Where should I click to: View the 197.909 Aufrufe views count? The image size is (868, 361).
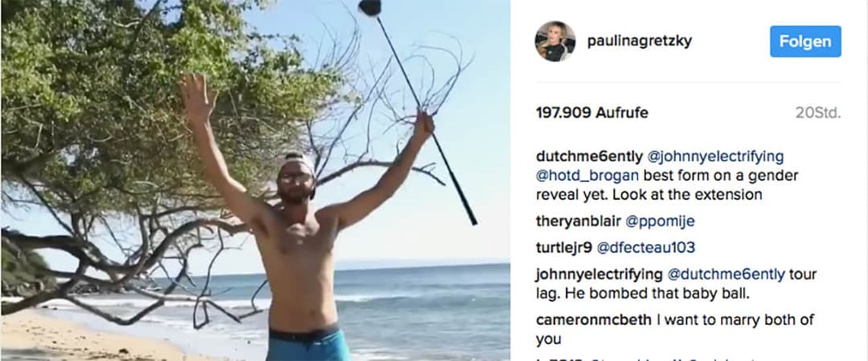(592, 113)
